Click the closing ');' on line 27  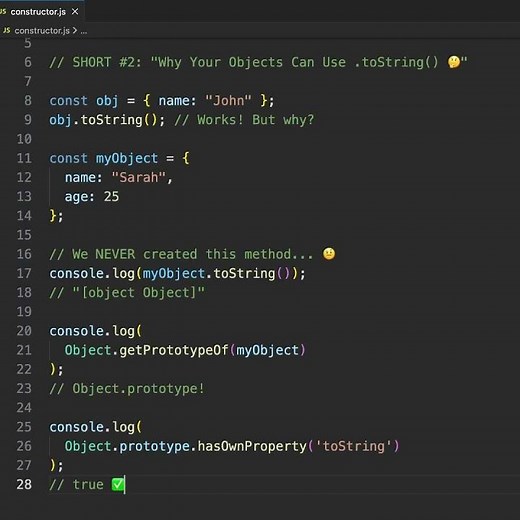pos(56,466)
